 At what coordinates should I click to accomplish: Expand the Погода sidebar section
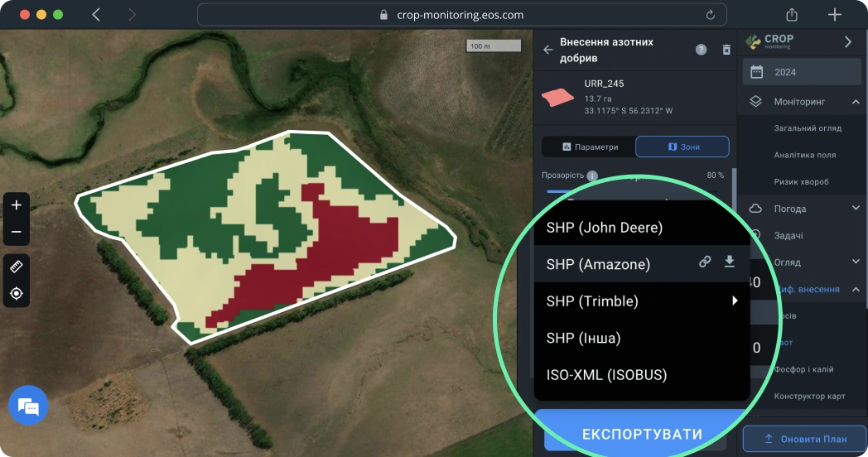(x=855, y=209)
